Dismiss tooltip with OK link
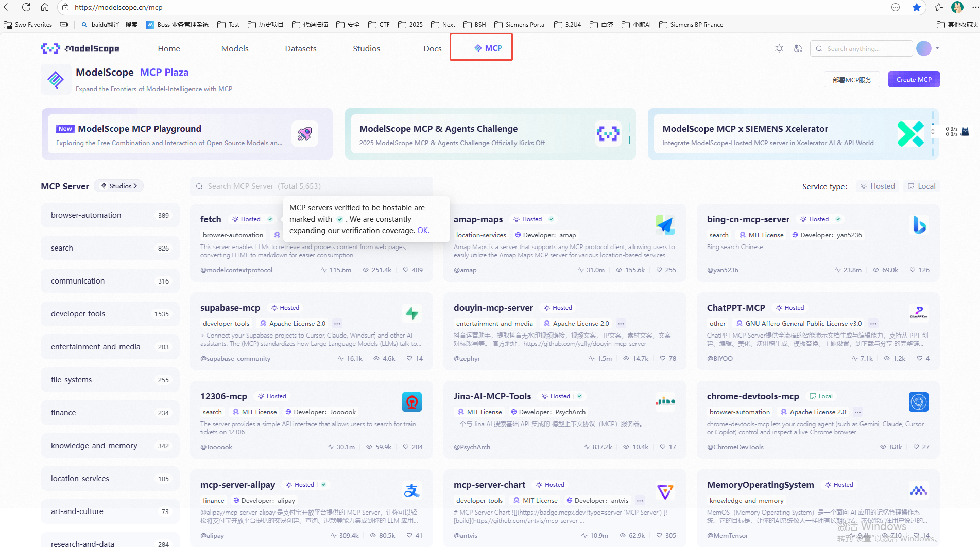The image size is (980, 547). [423, 230]
